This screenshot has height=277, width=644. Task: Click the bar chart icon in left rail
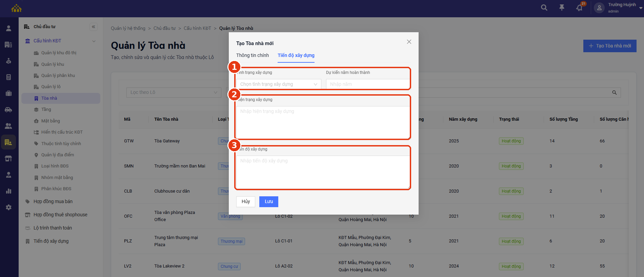[9, 191]
